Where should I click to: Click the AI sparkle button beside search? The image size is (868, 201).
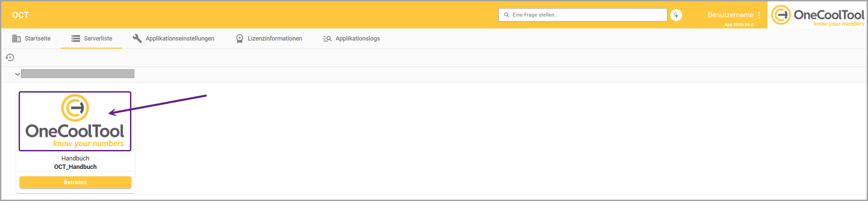tap(676, 15)
